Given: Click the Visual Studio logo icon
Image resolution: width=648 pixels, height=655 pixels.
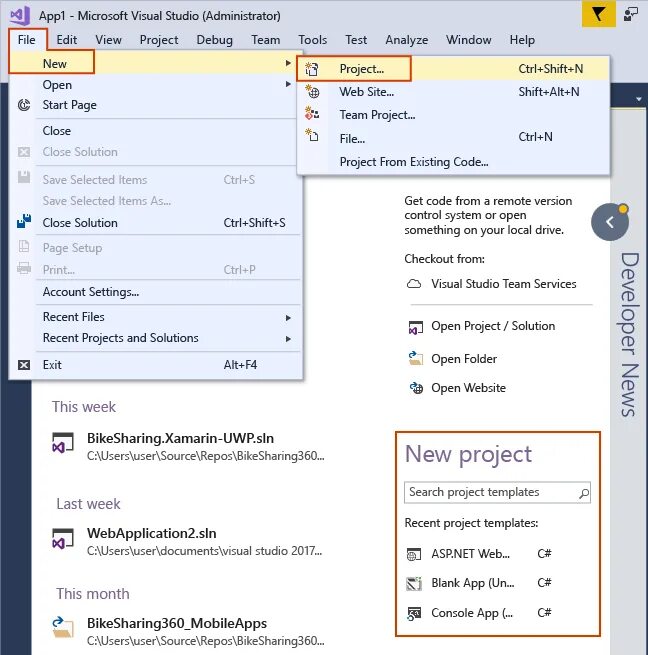Looking at the screenshot, I should [x=20, y=15].
